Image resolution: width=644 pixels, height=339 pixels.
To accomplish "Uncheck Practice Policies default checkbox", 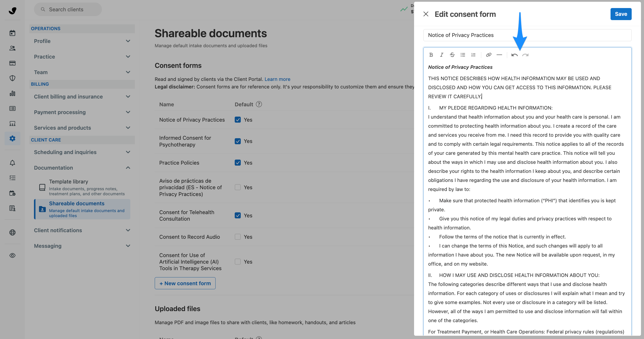I will pos(237,163).
